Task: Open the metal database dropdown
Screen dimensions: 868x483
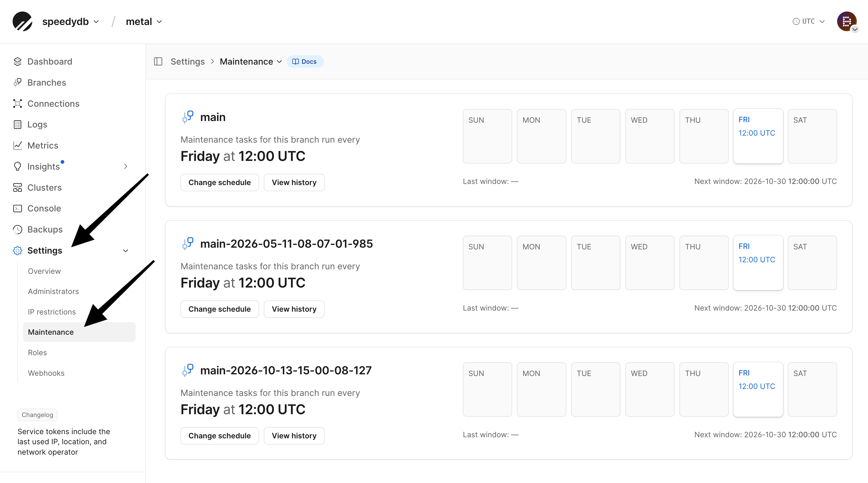Action: point(144,22)
